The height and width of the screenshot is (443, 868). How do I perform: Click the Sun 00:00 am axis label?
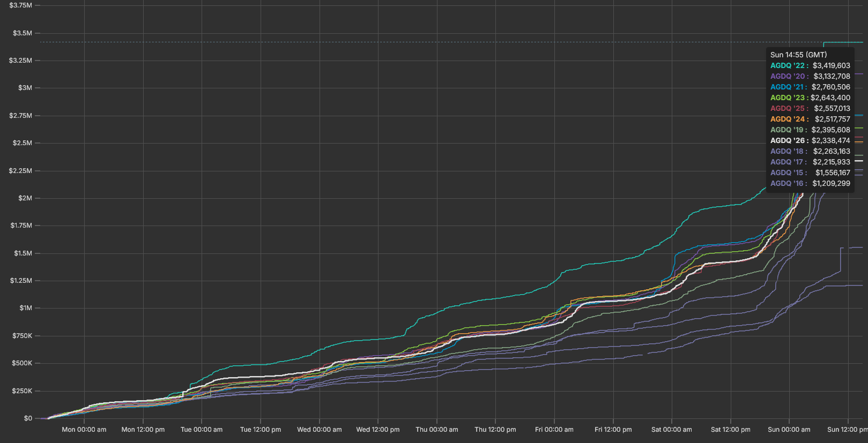(789, 430)
